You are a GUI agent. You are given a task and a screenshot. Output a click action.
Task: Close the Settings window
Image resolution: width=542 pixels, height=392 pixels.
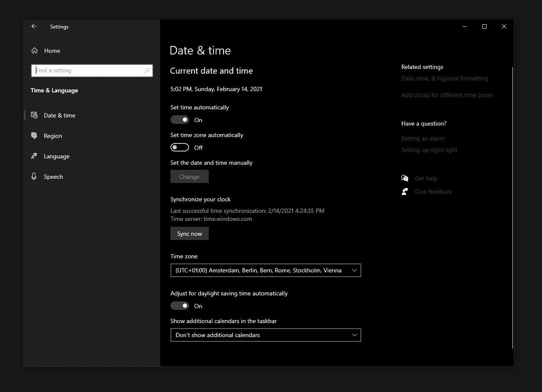pos(504,26)
